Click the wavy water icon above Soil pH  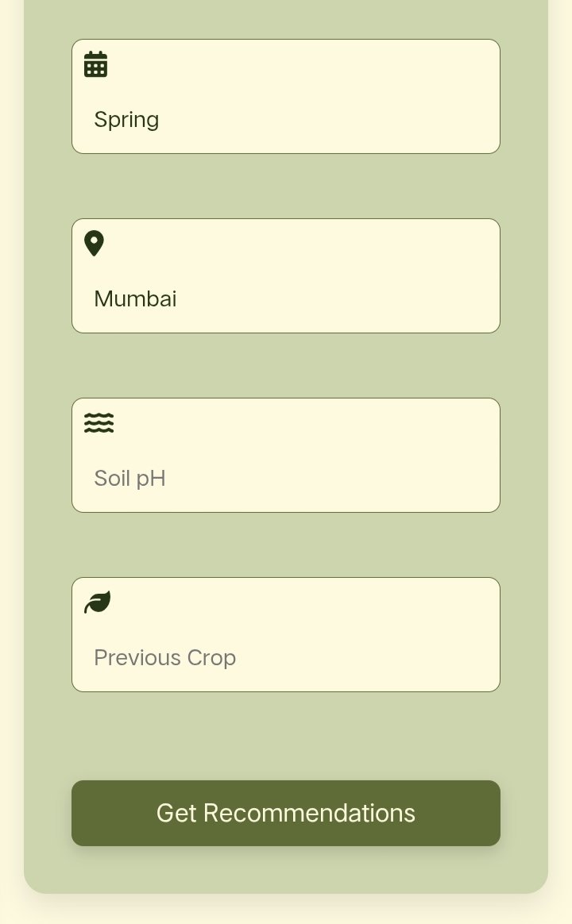click(99, 423)
